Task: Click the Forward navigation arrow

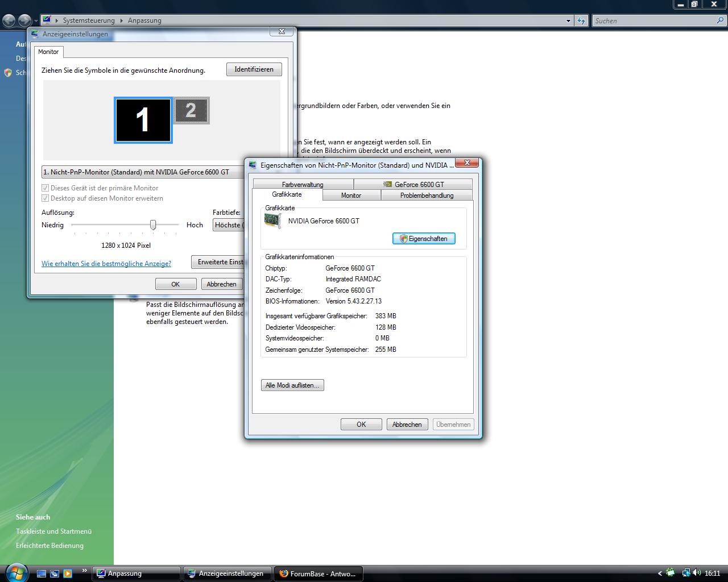Action: 24,20
